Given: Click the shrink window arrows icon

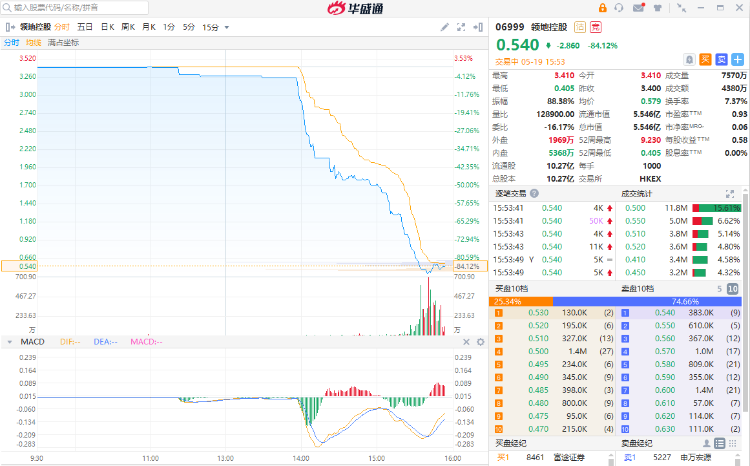Looking at the screenshot, I should (681, 8).
